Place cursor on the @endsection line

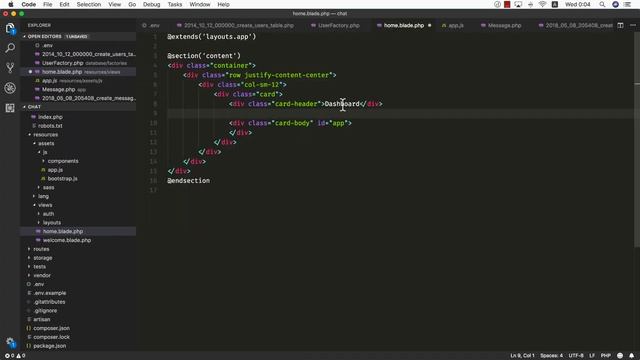pyautogui.click(x=188, y=180)
